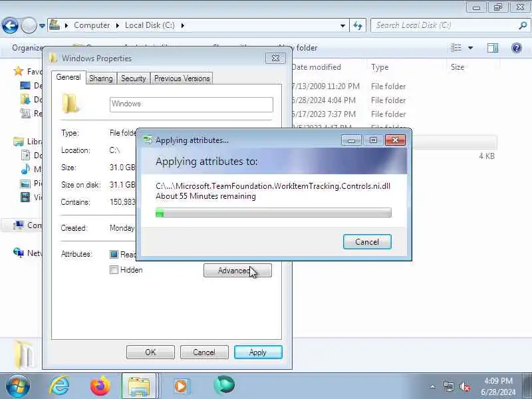This screenshot has height=399, width=532.
Task: Launch Internet Explorer from taskbar
Action: [x=60, y=386]
